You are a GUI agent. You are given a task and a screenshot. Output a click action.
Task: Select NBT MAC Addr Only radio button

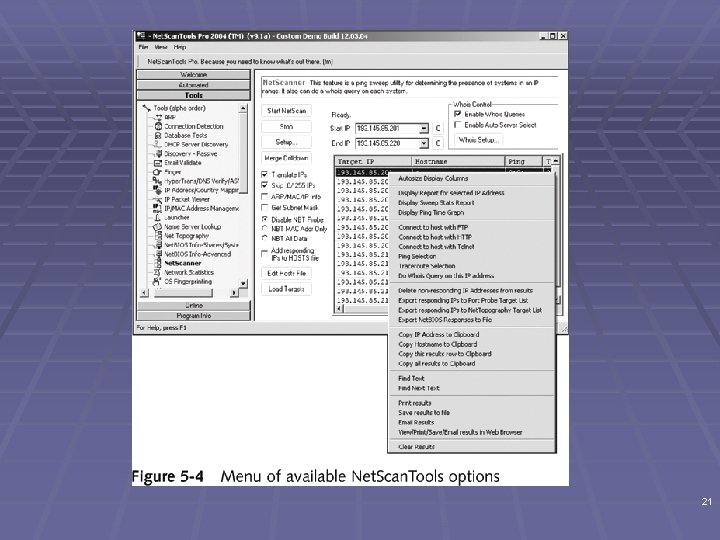click(264, 229)
